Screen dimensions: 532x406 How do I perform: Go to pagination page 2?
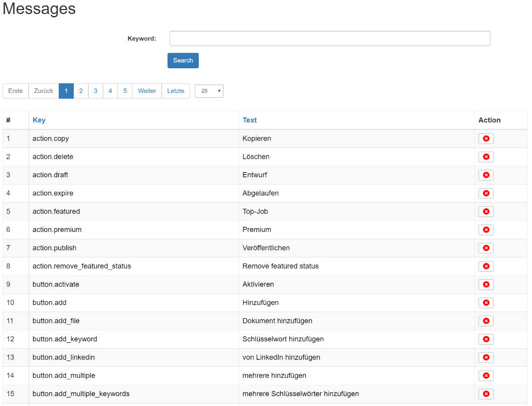click(81, 91)
